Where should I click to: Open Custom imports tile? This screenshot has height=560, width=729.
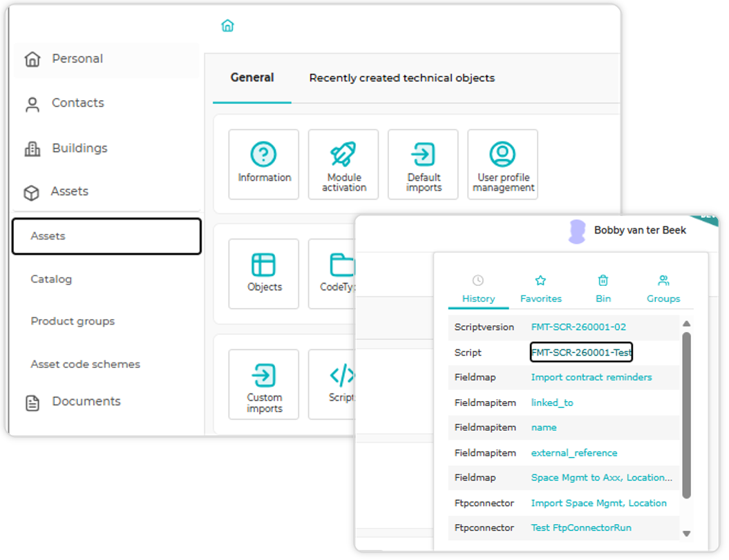coord(263,385)
